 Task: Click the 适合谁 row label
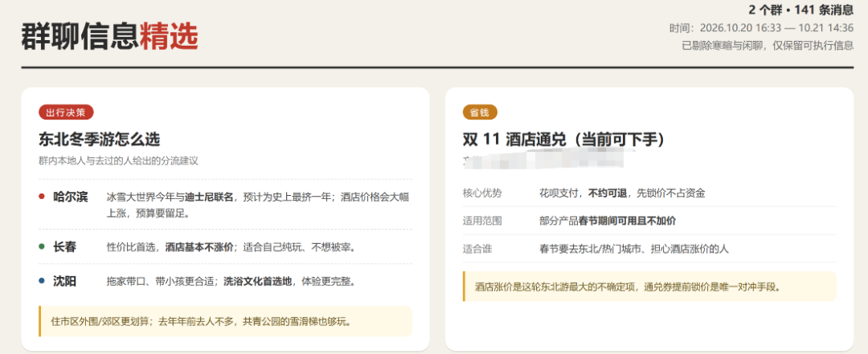point(477,249)
